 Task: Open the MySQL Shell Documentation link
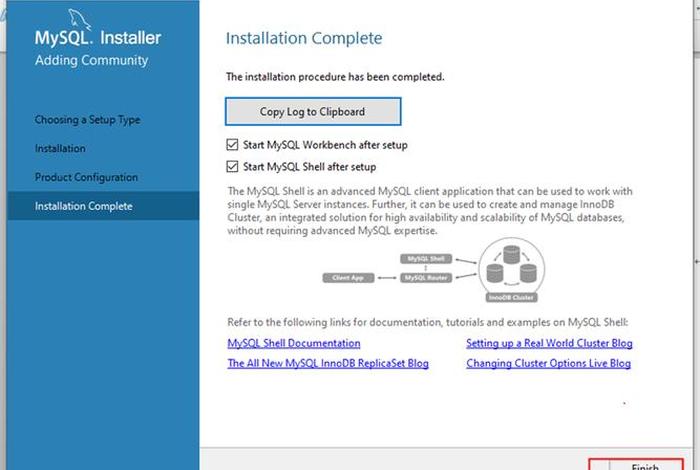(294, 343)
